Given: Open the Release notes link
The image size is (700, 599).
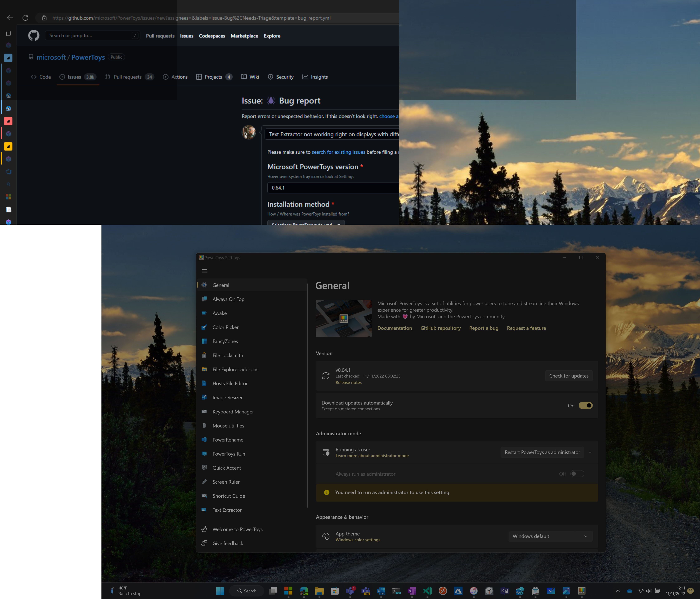Looking at the screenshot, I should [348, 382].
